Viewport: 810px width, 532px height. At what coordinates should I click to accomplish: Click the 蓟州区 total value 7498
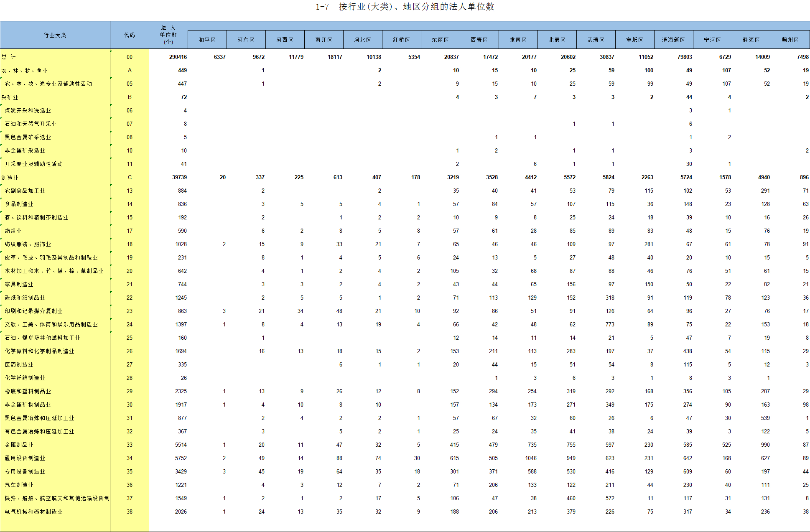click(x=803, y=57)
